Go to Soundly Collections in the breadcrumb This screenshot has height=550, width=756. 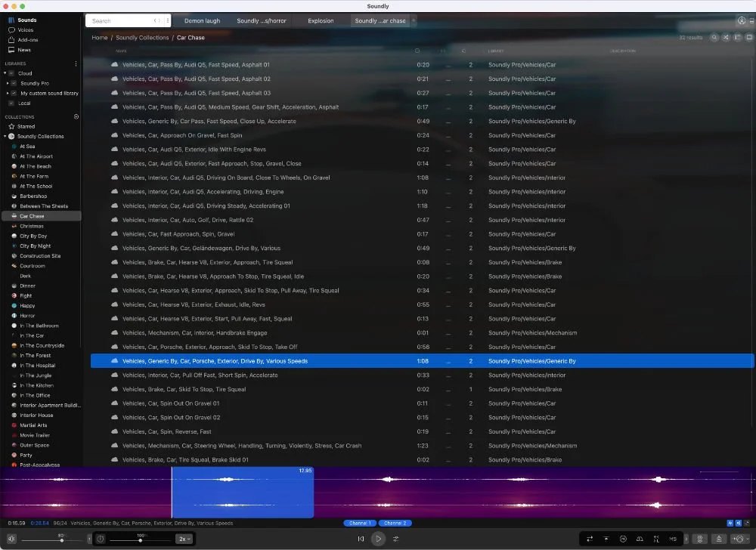(x=142, y=38)
